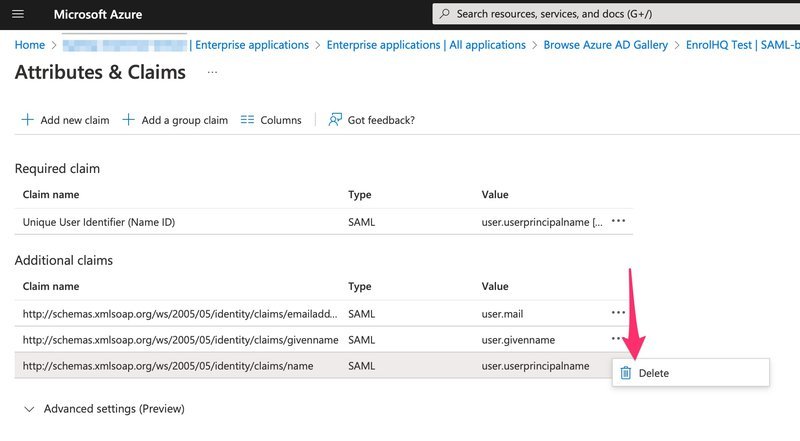Open ellipsis menu for Unique User Identifier row

[x=618, y=221]
